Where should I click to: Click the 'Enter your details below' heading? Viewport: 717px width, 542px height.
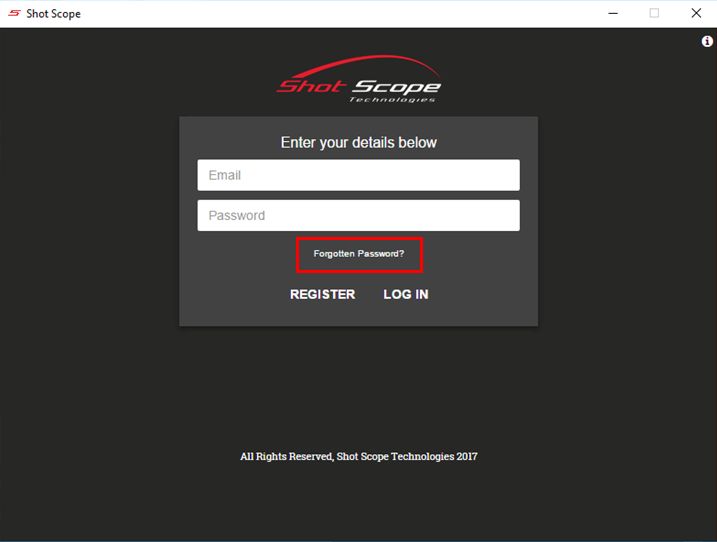[359, 143]
